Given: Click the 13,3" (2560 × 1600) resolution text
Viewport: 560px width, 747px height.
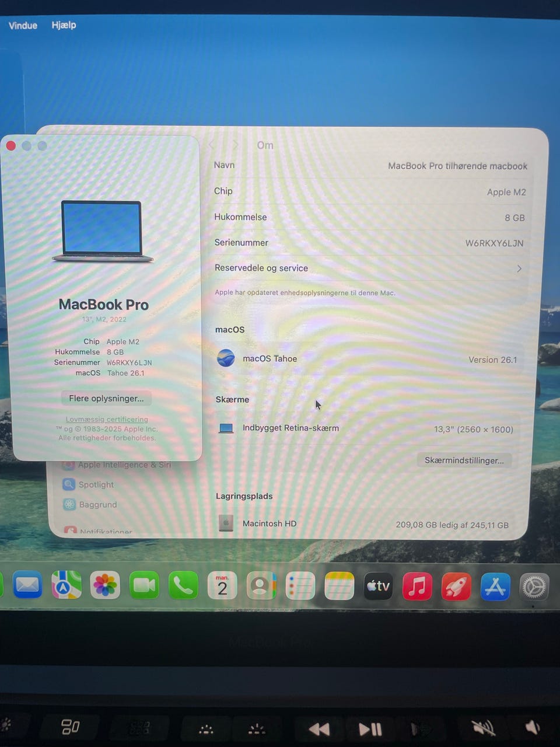Looking at the screenshot, I should tap(473, 429).
